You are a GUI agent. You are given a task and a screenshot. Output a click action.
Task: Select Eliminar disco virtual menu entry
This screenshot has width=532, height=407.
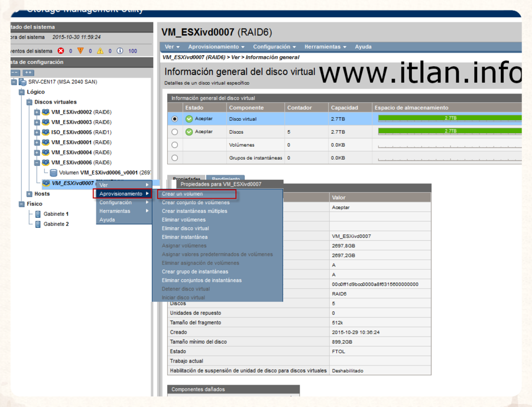(x=185, y=228)
